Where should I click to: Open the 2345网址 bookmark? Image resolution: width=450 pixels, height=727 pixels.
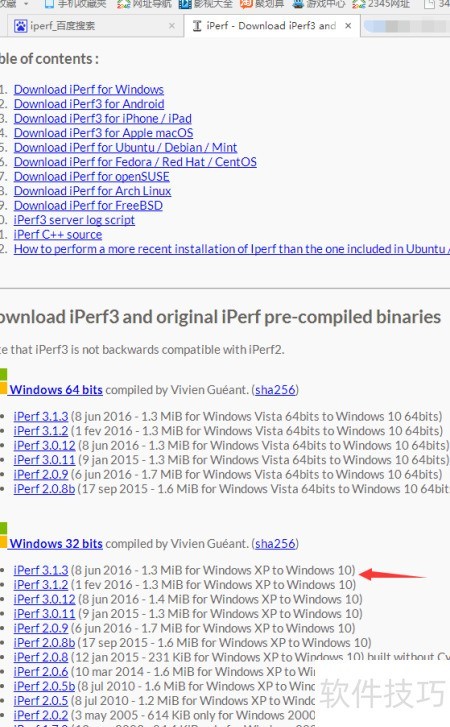[381, 4]
